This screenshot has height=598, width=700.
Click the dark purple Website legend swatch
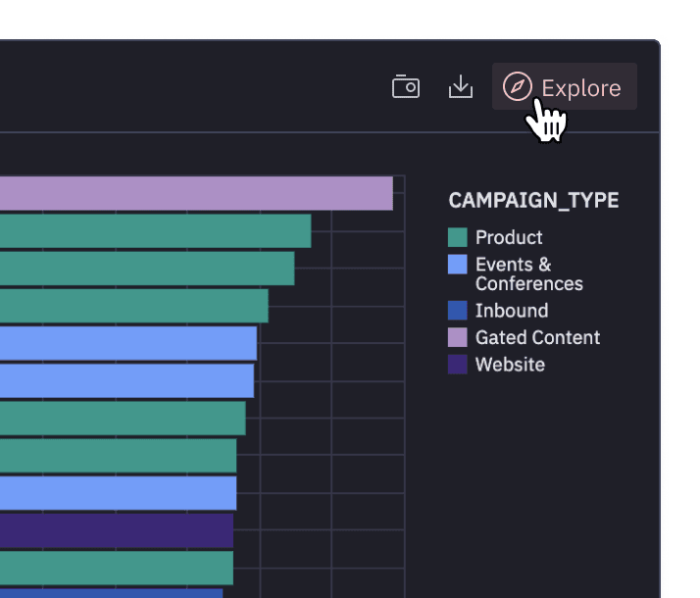pyautogui.click(x=457, y=365)
